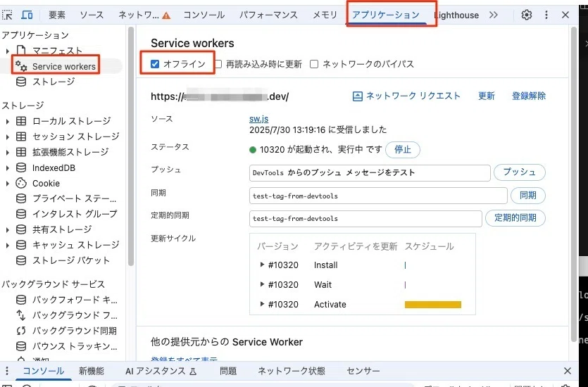The width and height of the screenshot is (588, 387).
Task: Expand the マニフェスト tree item
Action: [7, 51]
